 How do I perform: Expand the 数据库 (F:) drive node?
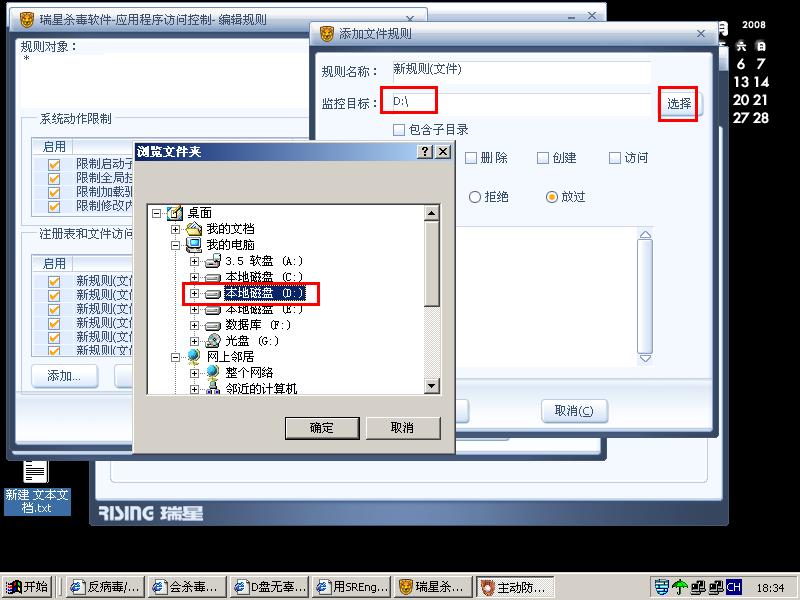point(194,325)
